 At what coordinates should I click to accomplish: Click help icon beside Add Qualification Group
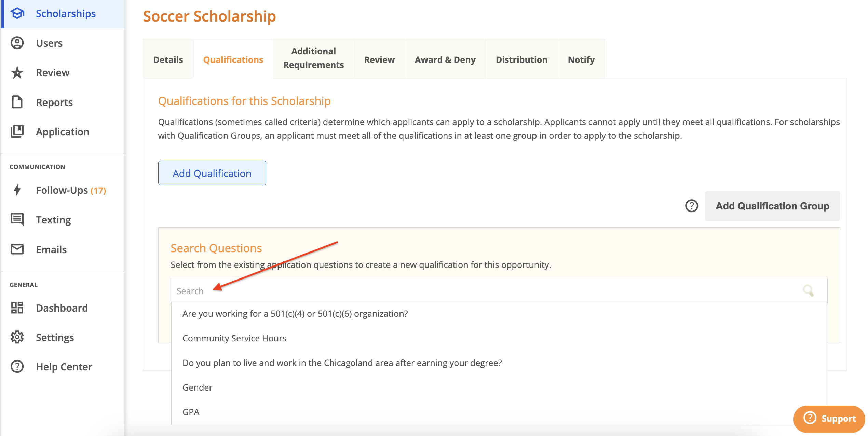point(691,206)
